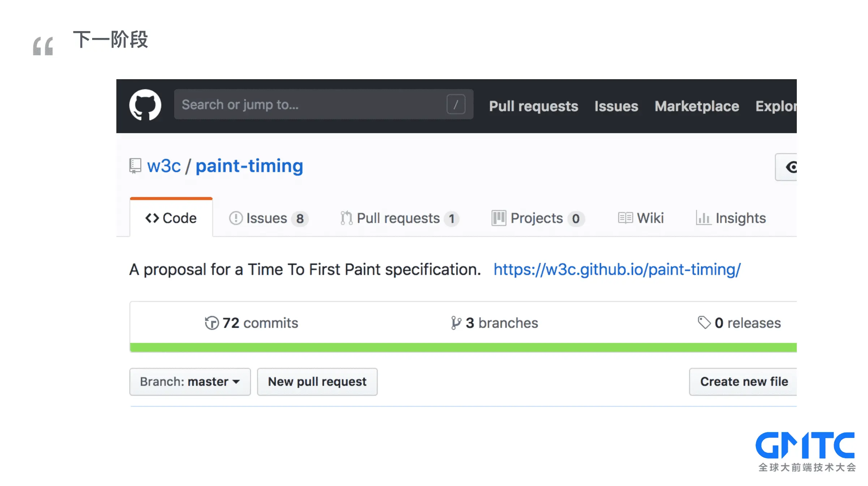The height and width of the screenshot is (486, 868).
Task: Click the green language bar
Action: [463, 348]
